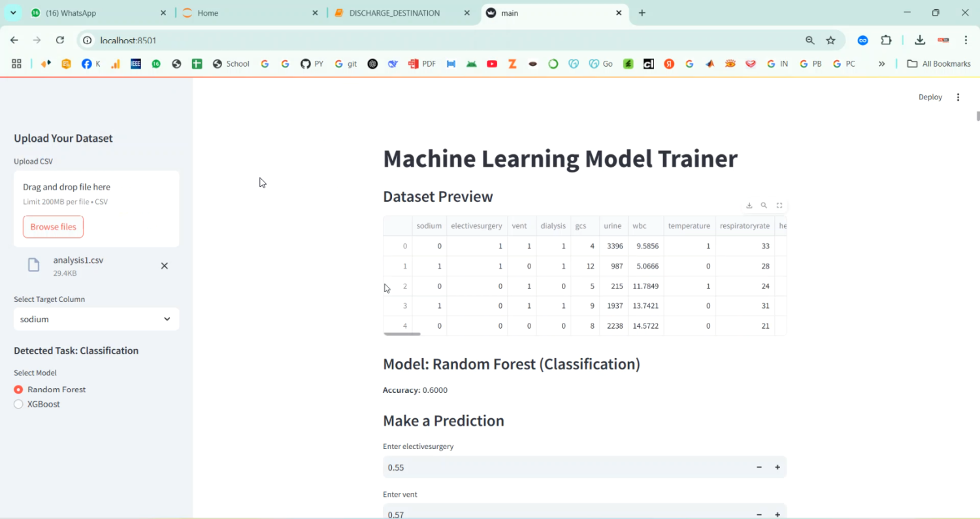Reload the localhost page
Screen dimensions: 980x519
[x=60, y=41]
